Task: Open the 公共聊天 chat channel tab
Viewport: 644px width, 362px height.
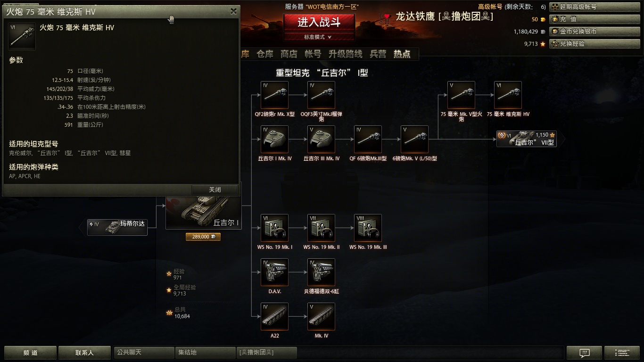Action: point(144,353)
